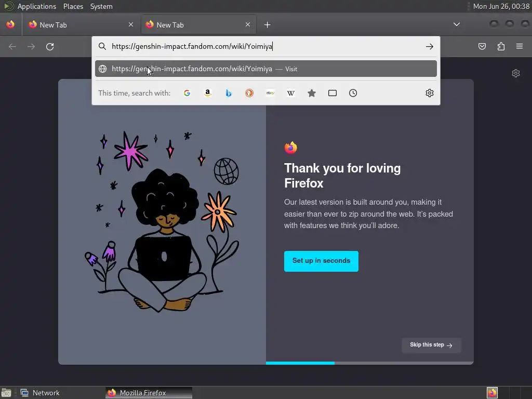Open the Extensions puzzle icon

point(501,46)
